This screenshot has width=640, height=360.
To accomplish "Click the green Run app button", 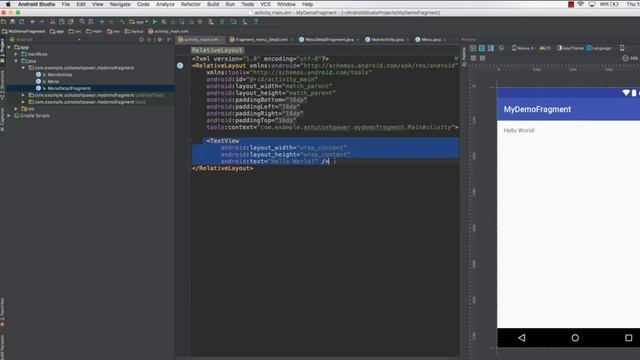I will tap(155, 22).
